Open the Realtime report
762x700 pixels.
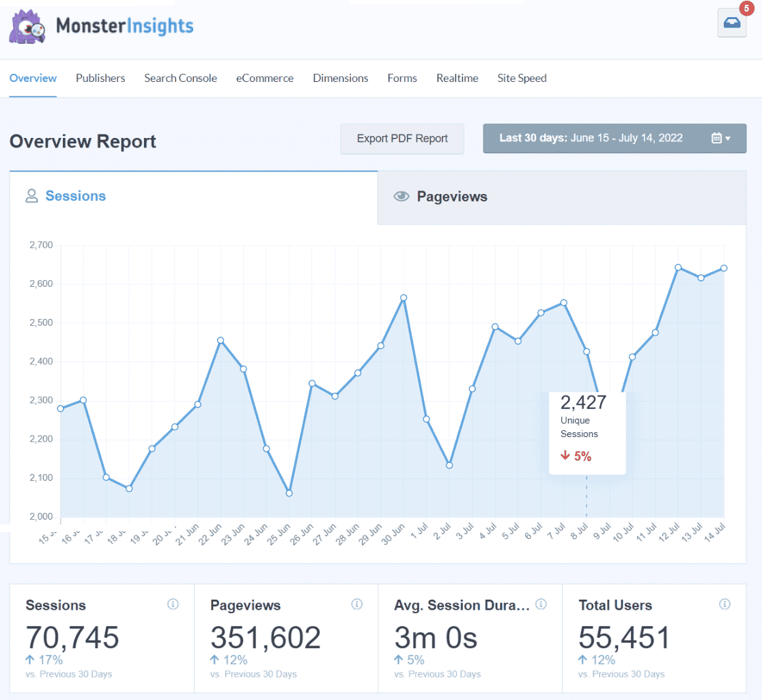pyautogui.click(x=457, y=78)
